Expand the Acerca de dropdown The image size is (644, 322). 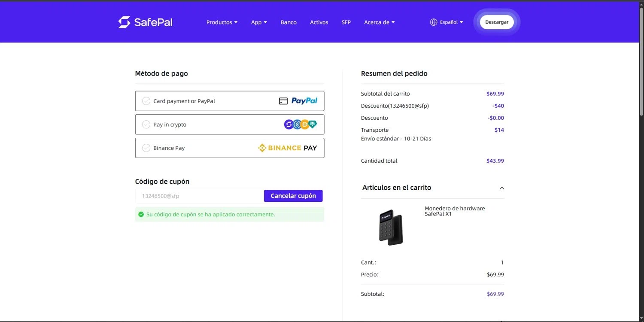pos(380,22)
